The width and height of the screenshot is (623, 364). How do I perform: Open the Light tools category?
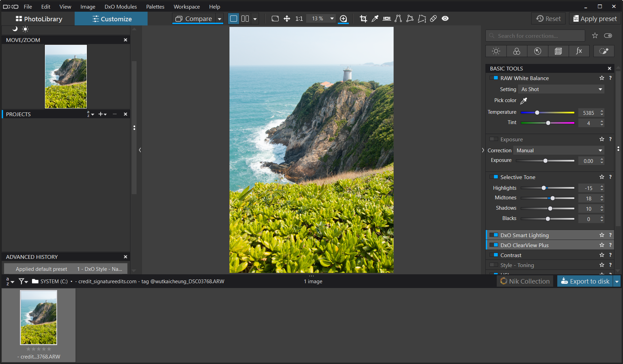tap(496, 51)
